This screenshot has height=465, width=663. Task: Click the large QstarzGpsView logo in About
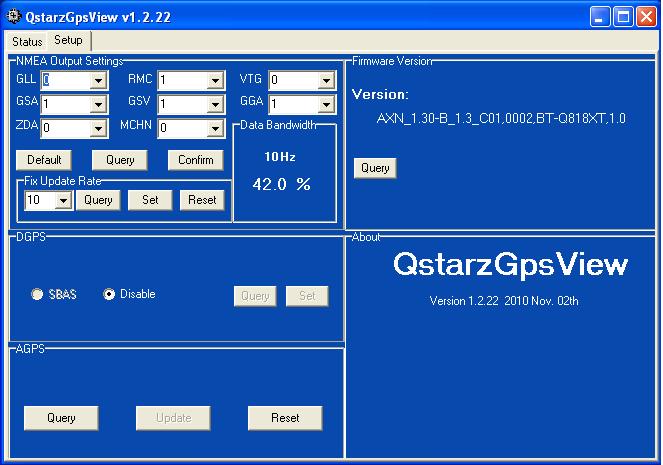click(510, 265)
